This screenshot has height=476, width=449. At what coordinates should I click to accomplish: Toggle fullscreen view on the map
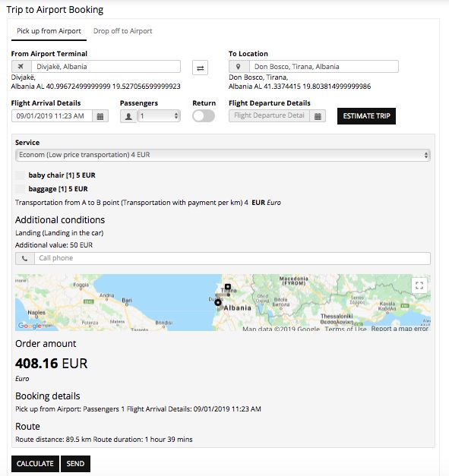coord(419,285)
